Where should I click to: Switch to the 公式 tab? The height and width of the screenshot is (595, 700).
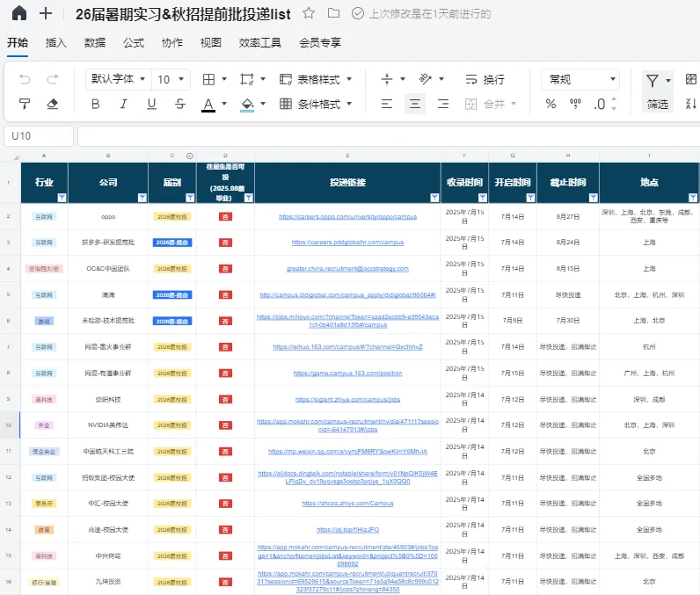coord(134,43)
